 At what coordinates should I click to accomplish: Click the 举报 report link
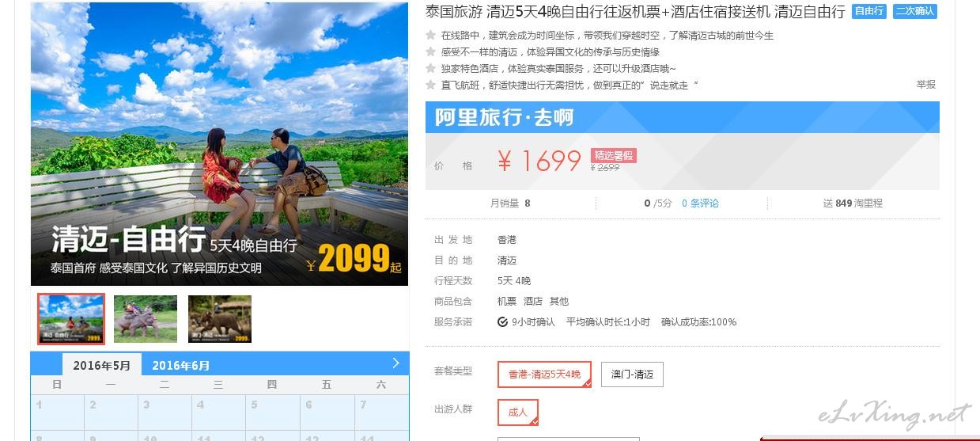coord(926,85)
